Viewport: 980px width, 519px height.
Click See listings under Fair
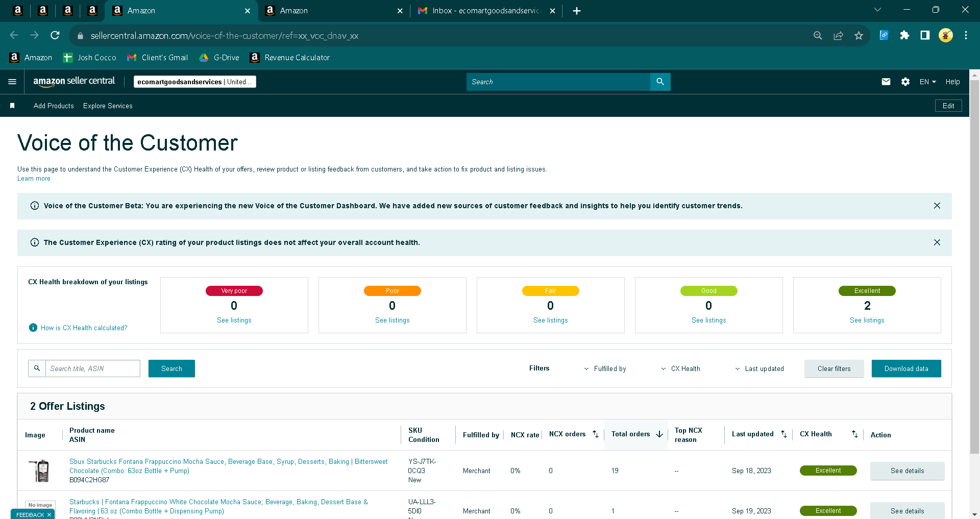551,320
